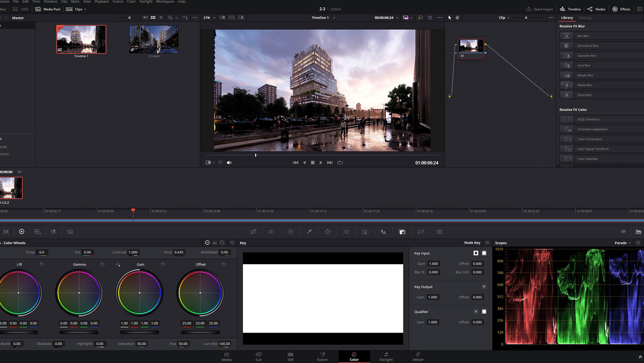Open the Color Warper palette icon

[291, 232]
